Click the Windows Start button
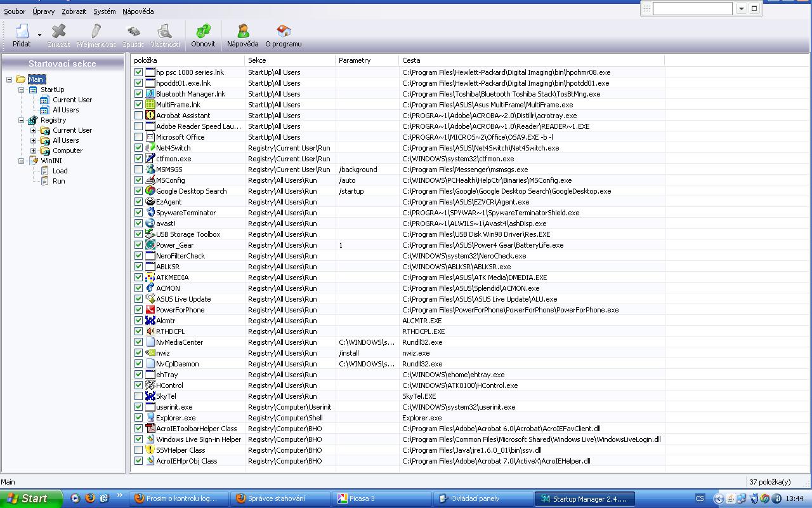The height and width of the screenshot is (508, 812). point(30,498)
